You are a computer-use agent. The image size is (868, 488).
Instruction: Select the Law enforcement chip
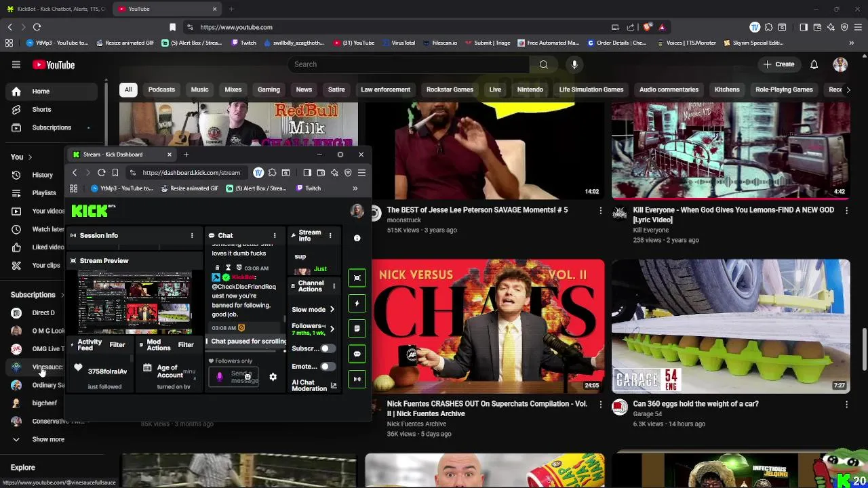coord(385,89)
